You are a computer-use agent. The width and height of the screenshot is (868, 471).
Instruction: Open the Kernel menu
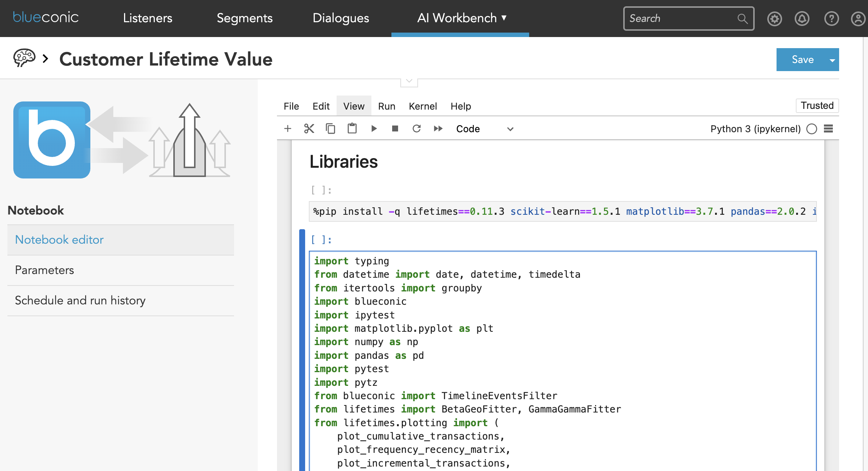coord(423,106)
